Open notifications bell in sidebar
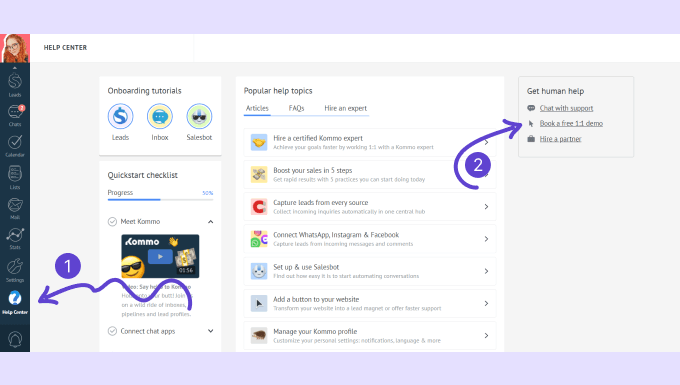Screen dimensions: 680x385 15,339
